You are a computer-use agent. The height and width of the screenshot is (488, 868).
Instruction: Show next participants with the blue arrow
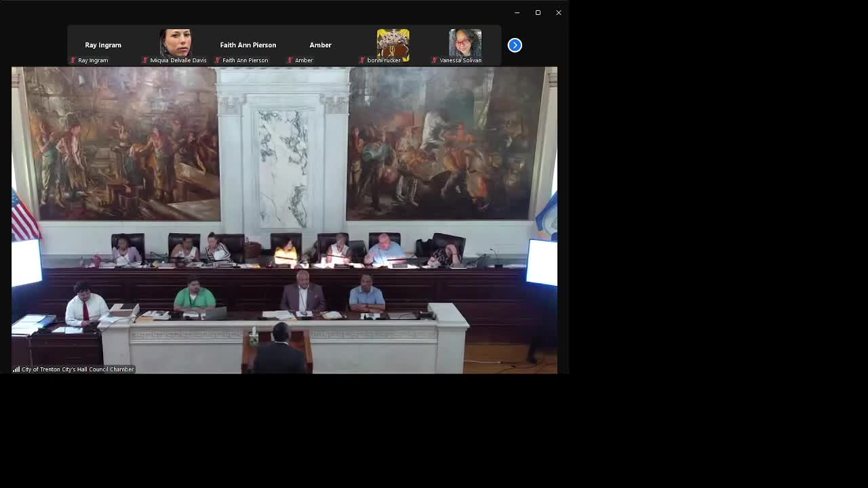(515, 45)
